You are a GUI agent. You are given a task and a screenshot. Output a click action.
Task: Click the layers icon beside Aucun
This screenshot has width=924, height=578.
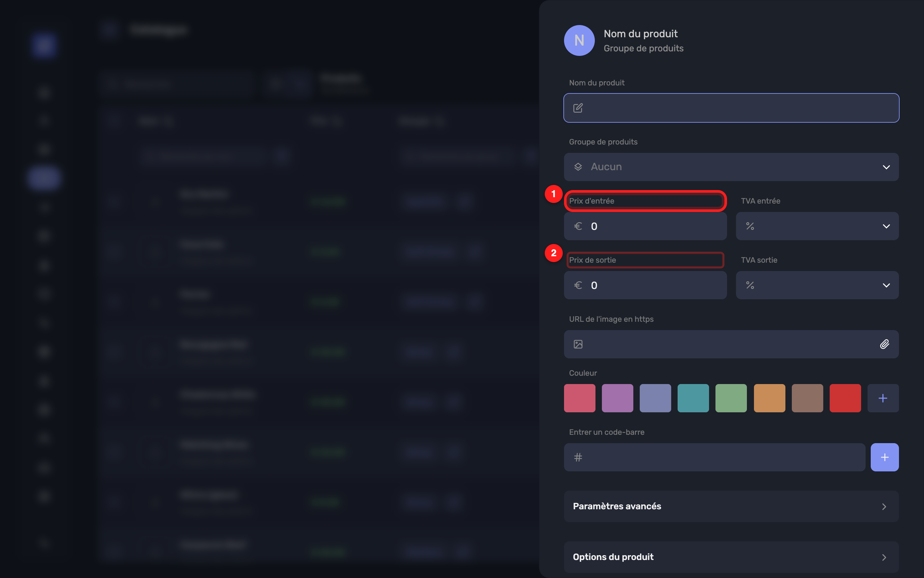[x=578, y=167]
